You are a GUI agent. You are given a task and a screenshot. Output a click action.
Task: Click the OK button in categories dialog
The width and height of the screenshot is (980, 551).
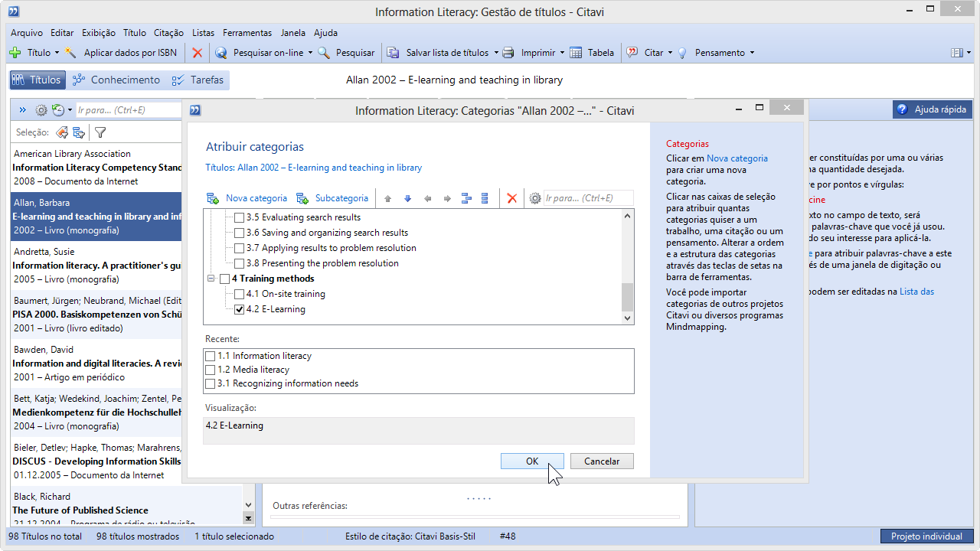point(532,461)
